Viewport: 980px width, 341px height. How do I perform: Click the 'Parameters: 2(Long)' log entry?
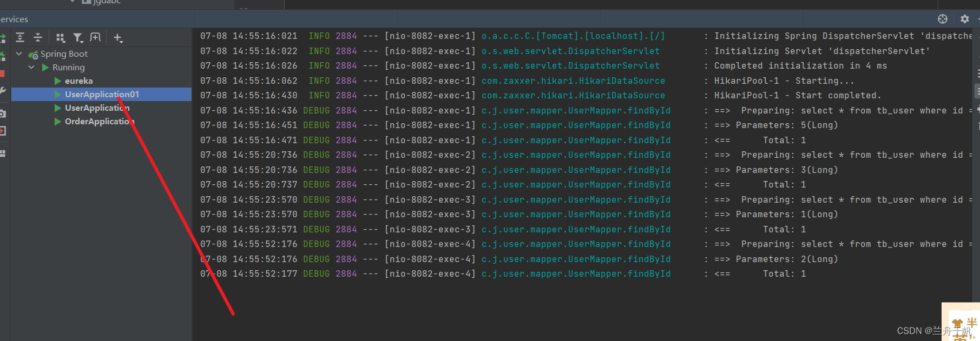[787, 259]
